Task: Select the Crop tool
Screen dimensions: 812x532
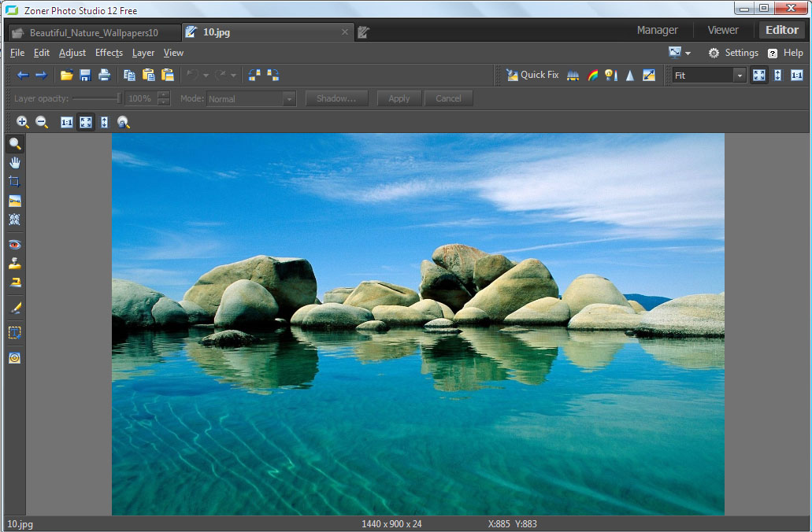Action: pyautogui.click(x=14, y=182)
